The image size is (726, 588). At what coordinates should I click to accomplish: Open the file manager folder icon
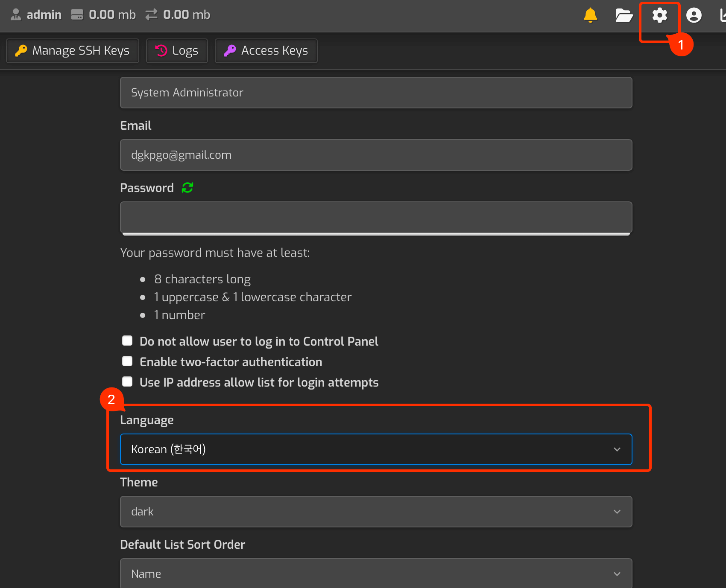[x=624, y=15]
